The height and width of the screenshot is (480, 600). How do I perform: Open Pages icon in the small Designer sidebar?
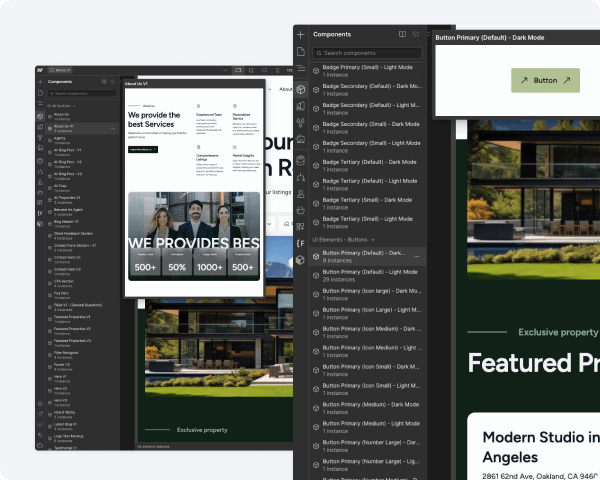point(40,93)
